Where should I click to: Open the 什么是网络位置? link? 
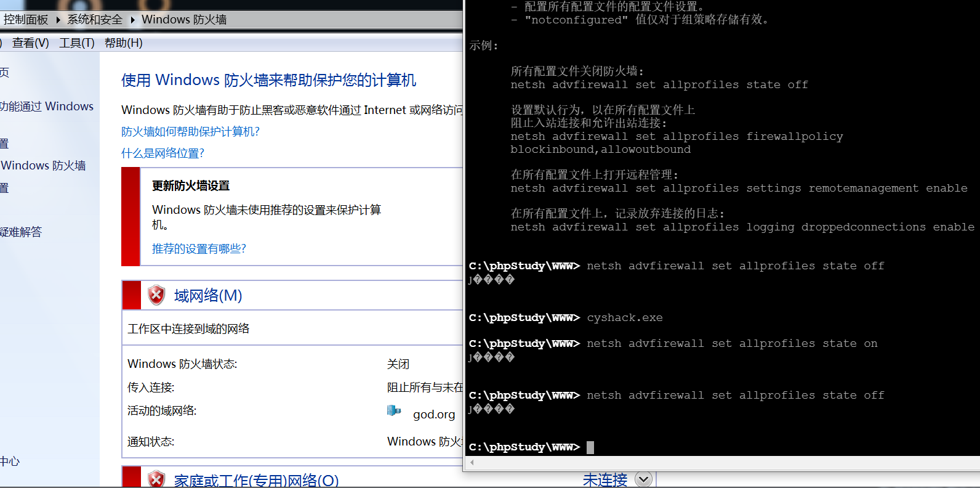tap(163, 153)
